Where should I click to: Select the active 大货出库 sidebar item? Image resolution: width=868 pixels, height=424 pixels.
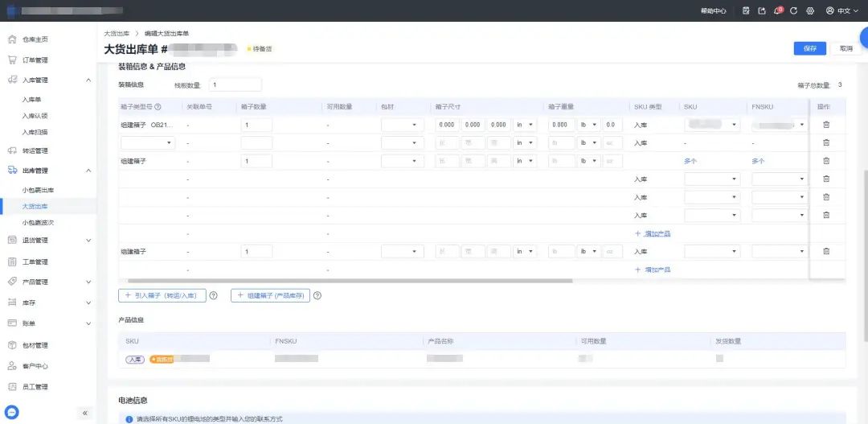(35, 206)
